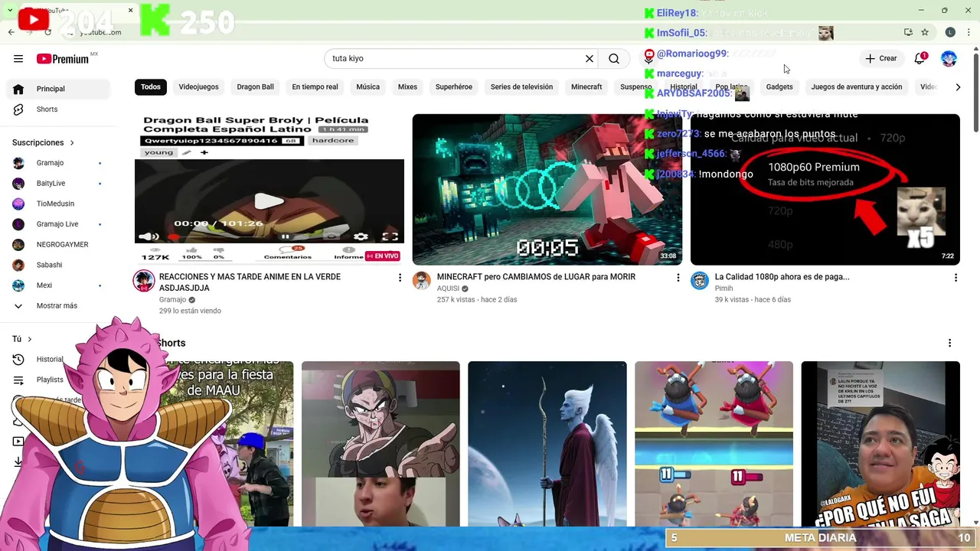Image resolution: width=980 pixels, height=551 pixels.
Task: Click the Pimih channel avatar under the video
Action: (x=700, y=281)
